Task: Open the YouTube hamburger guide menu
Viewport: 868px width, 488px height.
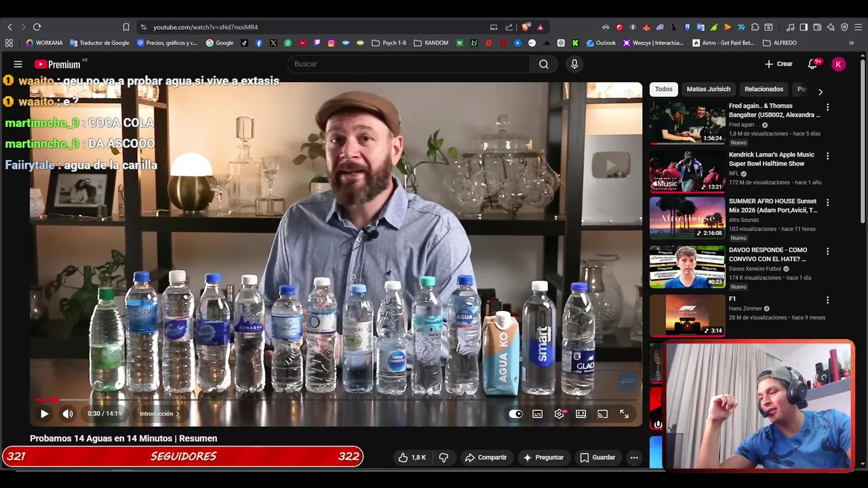Action: pyautogui.click(x=18, y=64)
